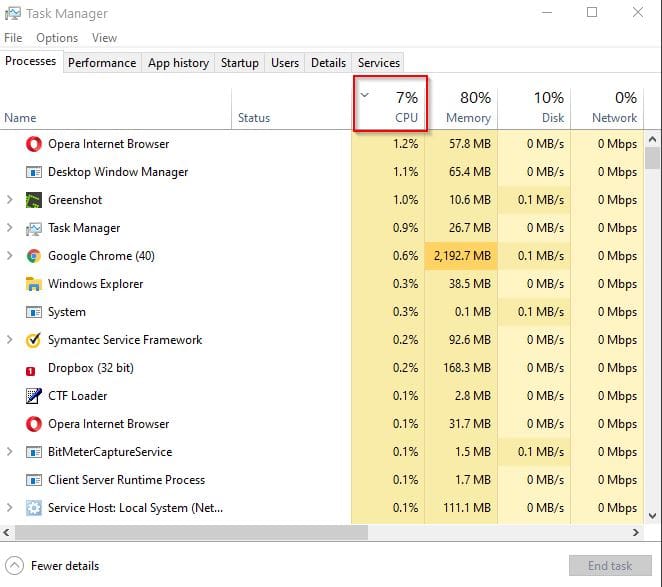Click the first Opera Internet Browser icon (1.2% CPU)
This screenshot has height=587, width=662.
pyautogui.click(x=34, y=144)
